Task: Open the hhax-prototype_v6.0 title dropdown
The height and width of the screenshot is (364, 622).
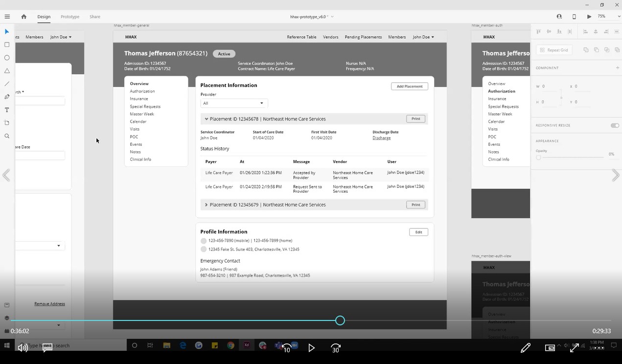Action: 332,17
